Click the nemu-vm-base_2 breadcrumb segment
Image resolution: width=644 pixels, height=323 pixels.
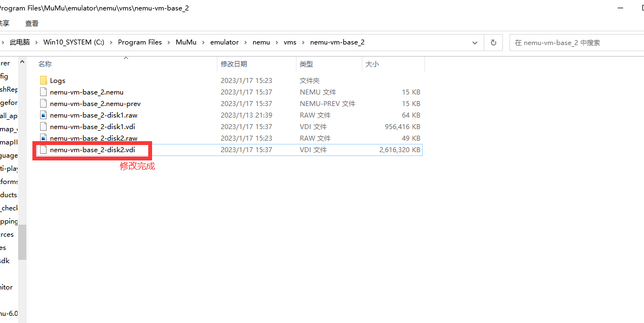(x=337, y=42)
